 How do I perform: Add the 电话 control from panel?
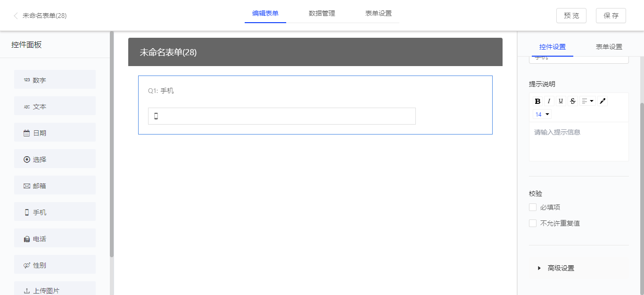(55, 239)
